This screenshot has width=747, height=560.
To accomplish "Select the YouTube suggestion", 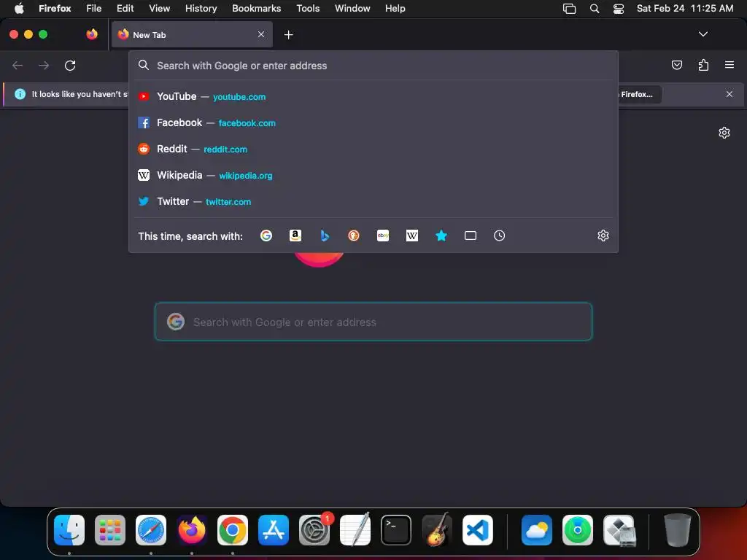I will click(x=373, y=97).
